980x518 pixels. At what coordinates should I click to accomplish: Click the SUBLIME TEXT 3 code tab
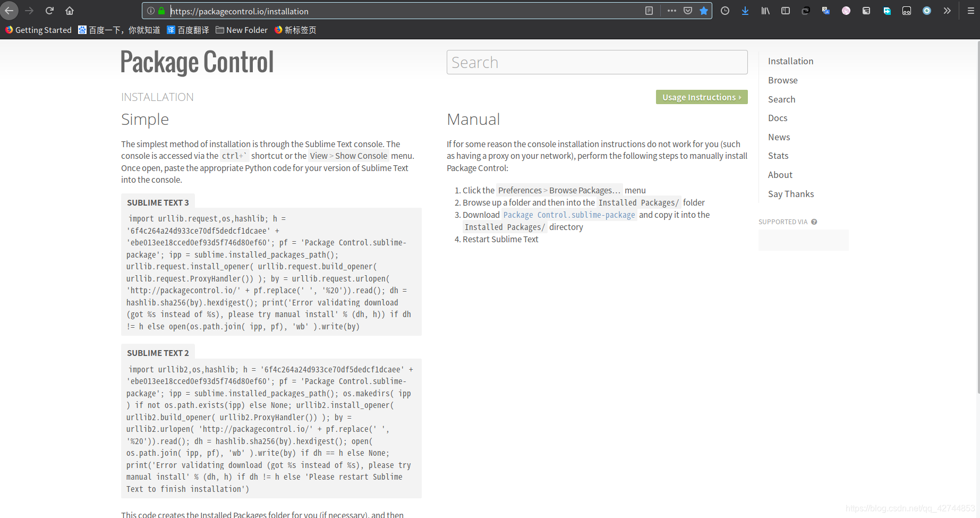[158, 202]
